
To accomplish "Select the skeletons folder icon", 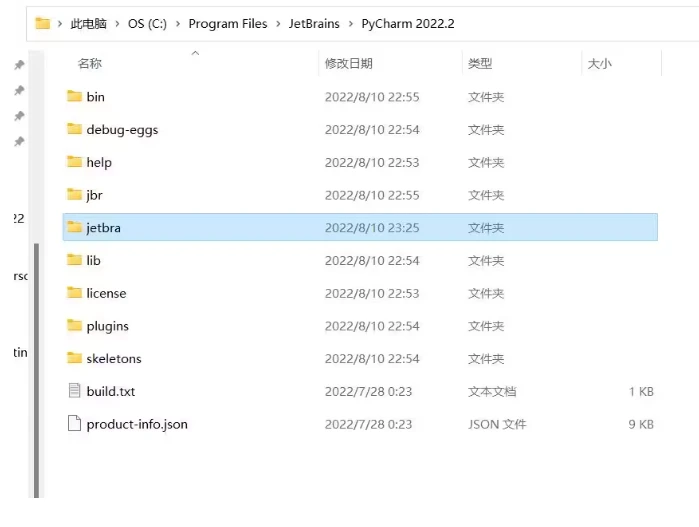I will [74, 358].
